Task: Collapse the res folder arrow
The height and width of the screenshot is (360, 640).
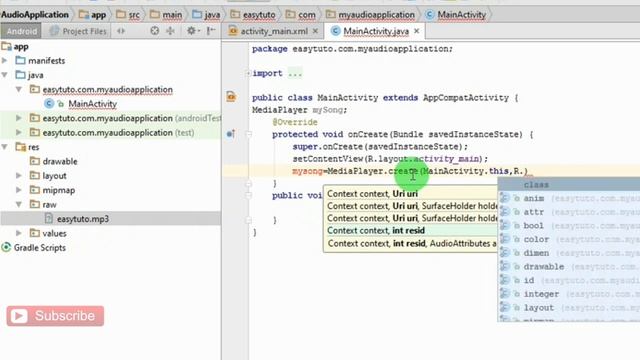Action: [x=5, y=147]
